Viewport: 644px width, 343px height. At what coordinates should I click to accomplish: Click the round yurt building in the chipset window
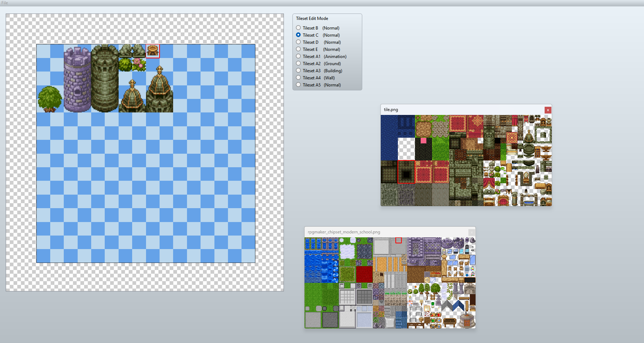(467, 320)
